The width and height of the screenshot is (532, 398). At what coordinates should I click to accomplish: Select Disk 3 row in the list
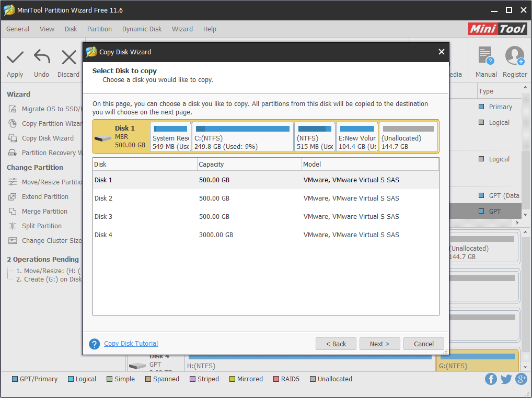pyautogui.click(x=265, y=217)
